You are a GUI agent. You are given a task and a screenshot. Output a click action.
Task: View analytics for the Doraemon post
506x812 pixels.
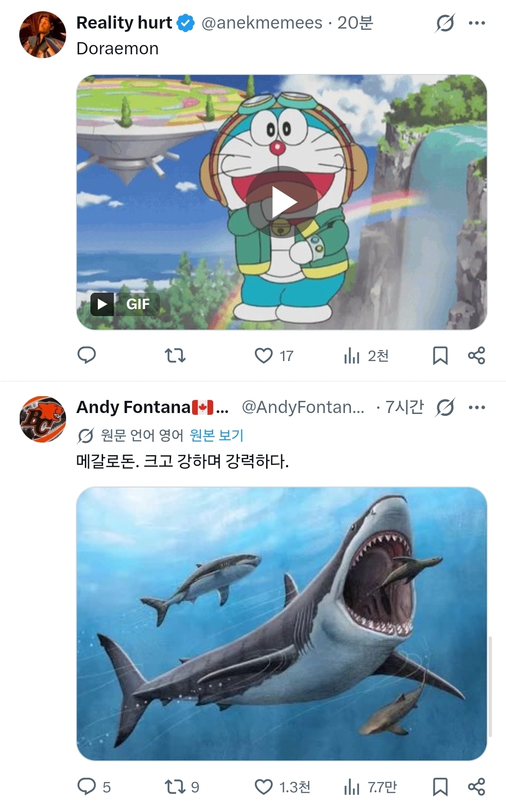point(351,356)
